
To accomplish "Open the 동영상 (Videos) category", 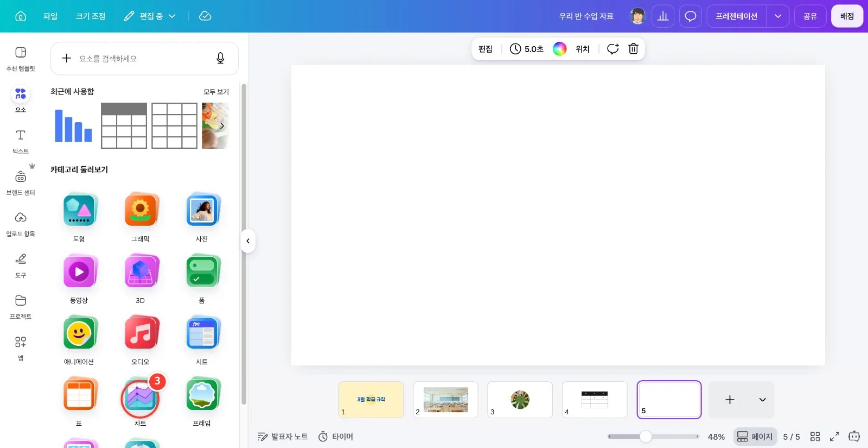I will (79, 279).
